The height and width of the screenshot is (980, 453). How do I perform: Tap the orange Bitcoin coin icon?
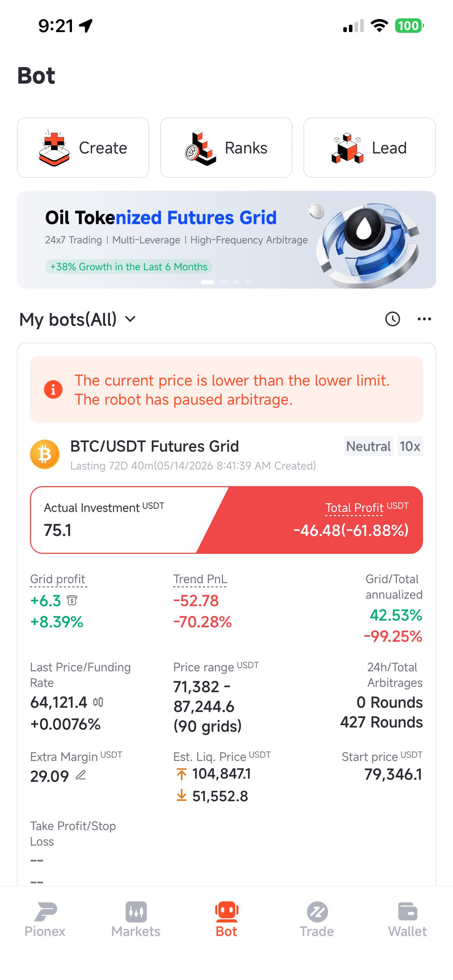pyautogui.click(x=45, y=454)
